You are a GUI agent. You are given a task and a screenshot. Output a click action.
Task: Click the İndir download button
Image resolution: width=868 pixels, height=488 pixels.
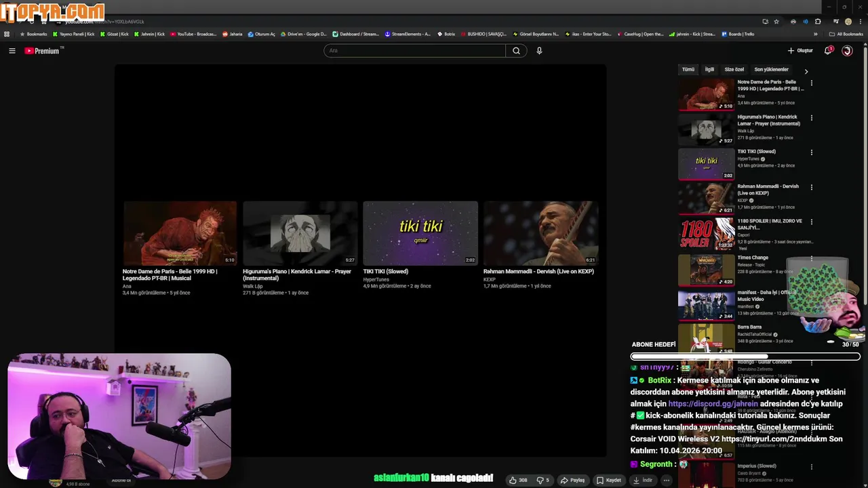click(x=642, y=480)
